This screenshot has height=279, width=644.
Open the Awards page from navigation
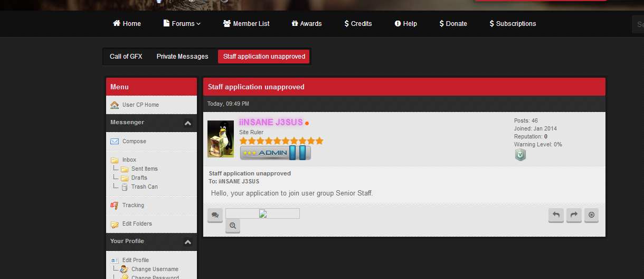pos(306,24)
